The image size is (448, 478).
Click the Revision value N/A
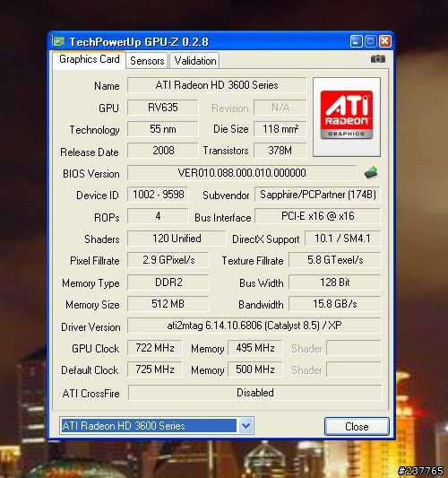[x=280, y=108]
